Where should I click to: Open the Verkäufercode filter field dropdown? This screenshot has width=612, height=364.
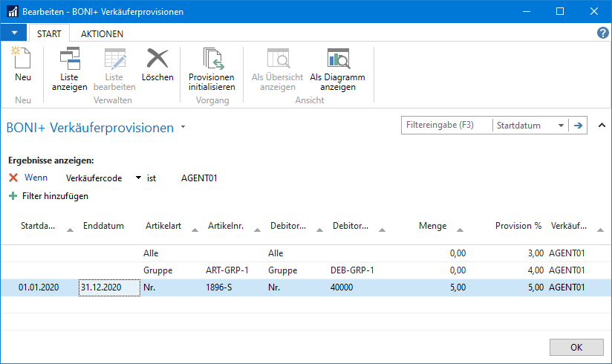click(138, 178)
